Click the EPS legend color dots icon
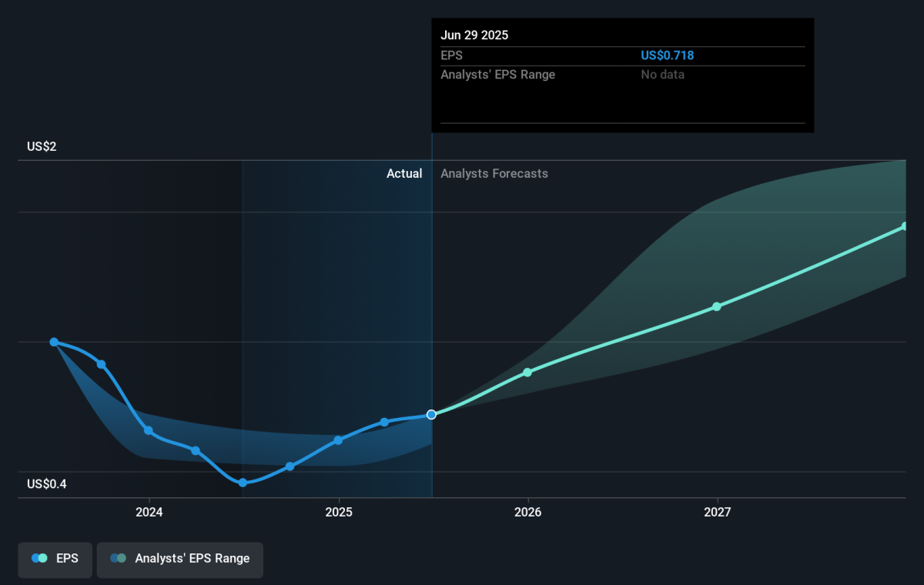The width and height of the screenshot is (924, 585). (x=39, y=559)
